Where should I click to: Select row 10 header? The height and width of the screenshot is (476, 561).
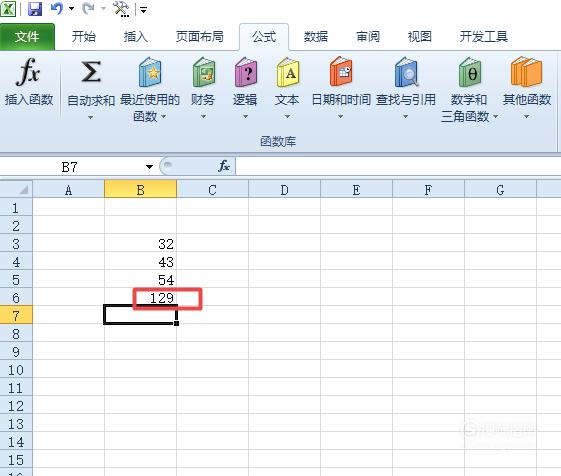[16, 369]
